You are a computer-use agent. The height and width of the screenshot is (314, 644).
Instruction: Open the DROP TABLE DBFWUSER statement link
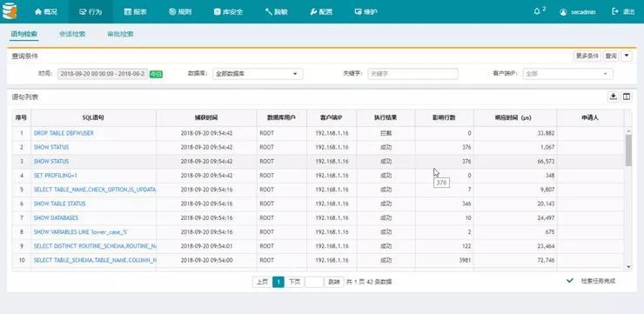[x=64, y=133]
